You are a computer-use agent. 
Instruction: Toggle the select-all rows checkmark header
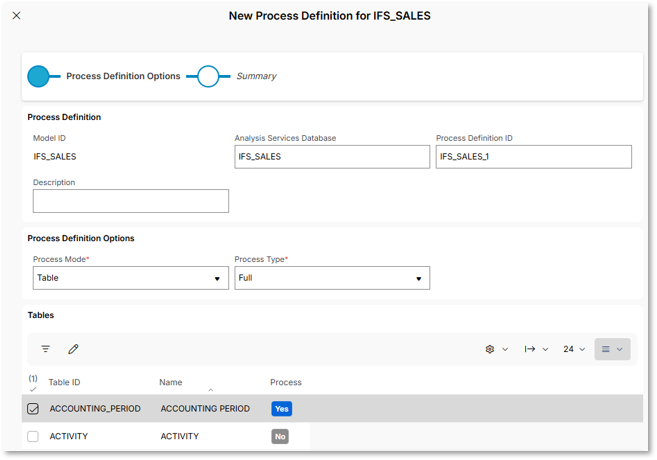[33, 389]
